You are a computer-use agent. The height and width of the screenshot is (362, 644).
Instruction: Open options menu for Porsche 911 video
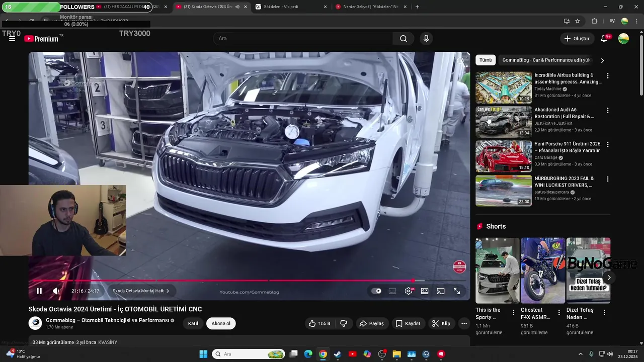[607, 144]
